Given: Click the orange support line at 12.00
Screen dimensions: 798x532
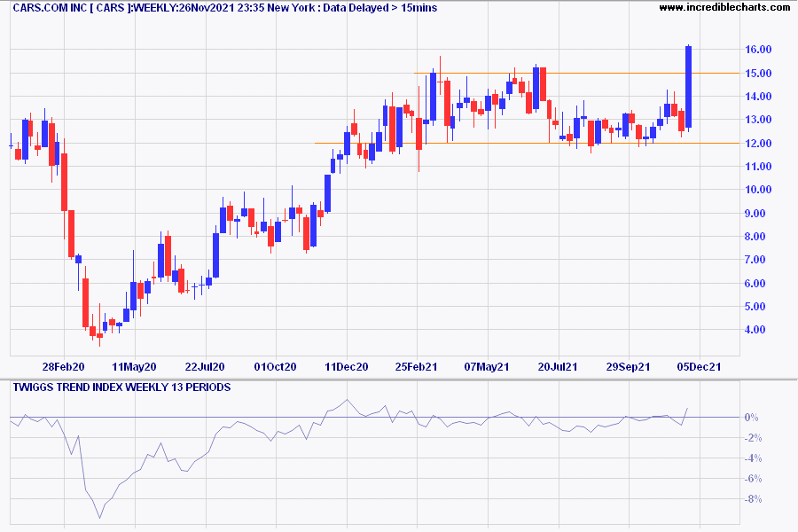Looking at the screenshot, I should pos(528,143).
